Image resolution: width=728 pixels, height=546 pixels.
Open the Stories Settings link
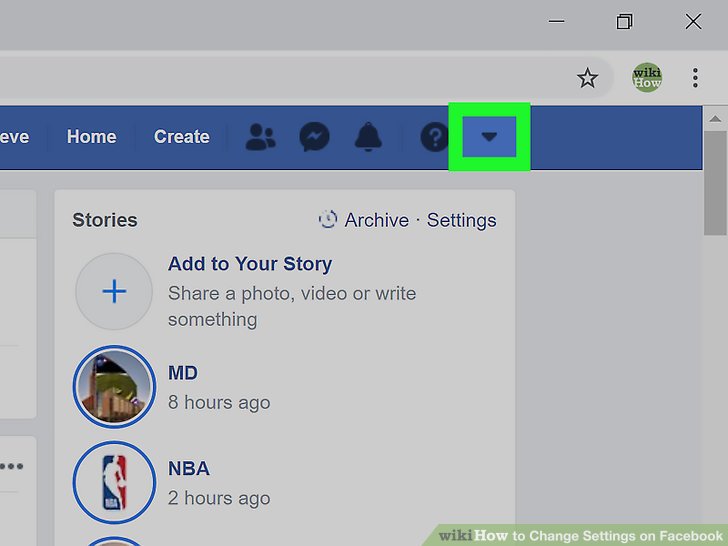[462, 220]
